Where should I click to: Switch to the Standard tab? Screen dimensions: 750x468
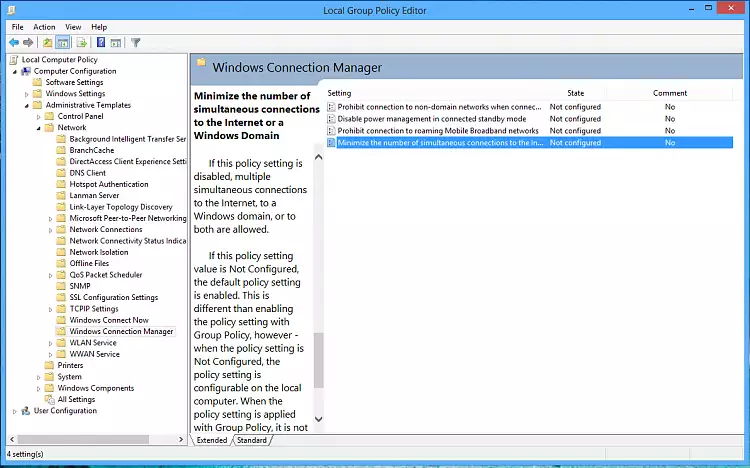[x=252, y=440]
